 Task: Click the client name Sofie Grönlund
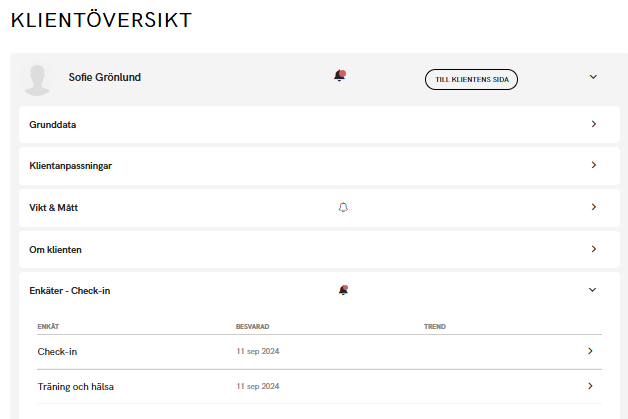pos(104,77)
